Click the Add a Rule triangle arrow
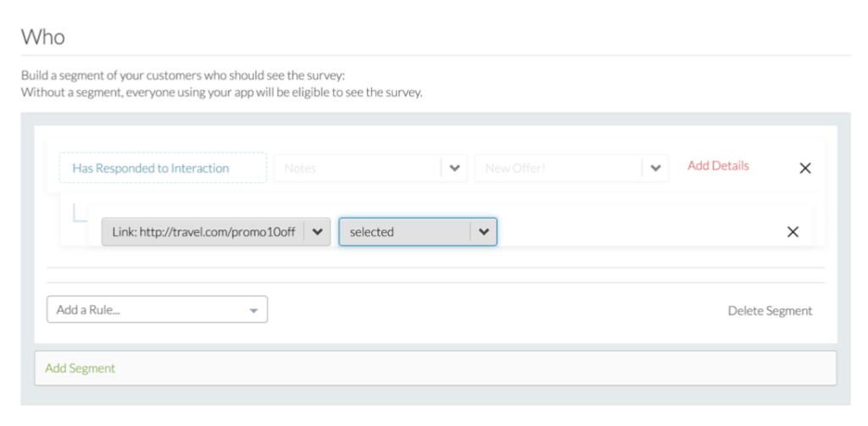This screenshot has width=868, height=426. click(253, 311)
